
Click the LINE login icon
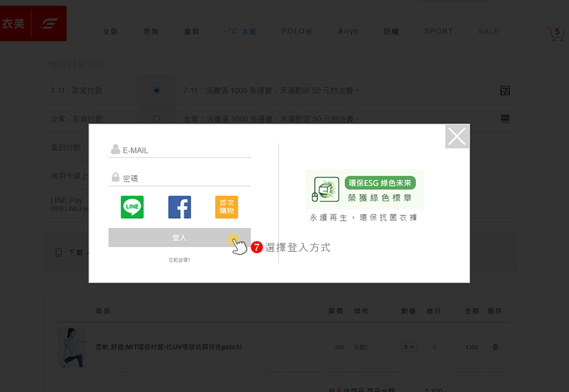(132, 207)
